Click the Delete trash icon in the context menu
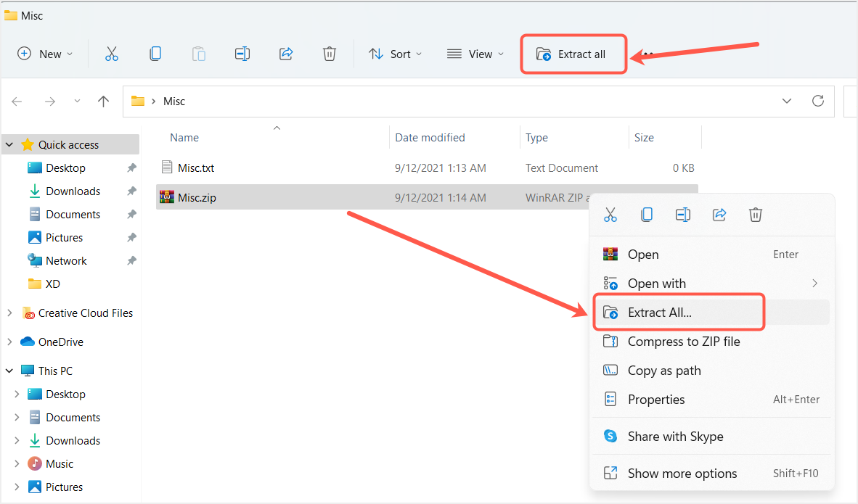This screenshot has width=858, height=504. tap(756, 215)
